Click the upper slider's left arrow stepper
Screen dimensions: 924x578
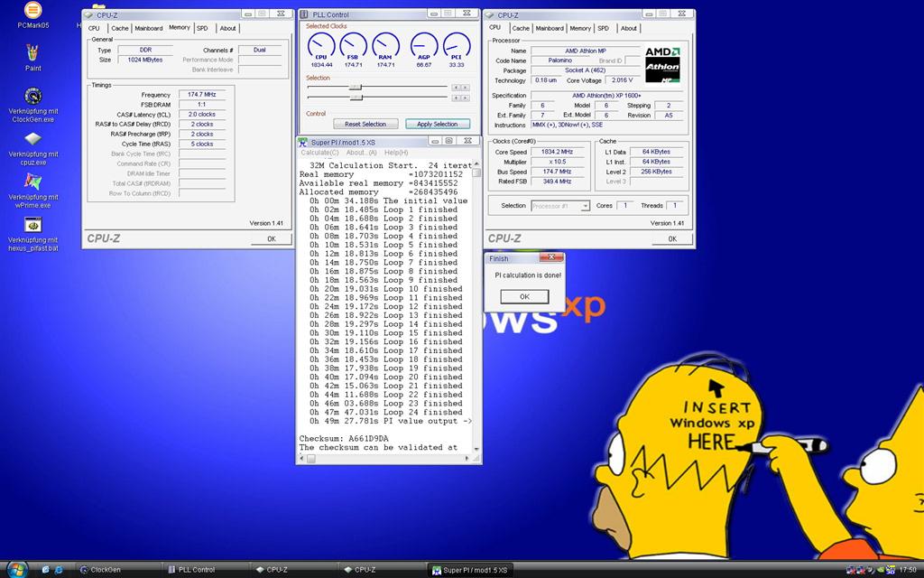click(456, 88)
